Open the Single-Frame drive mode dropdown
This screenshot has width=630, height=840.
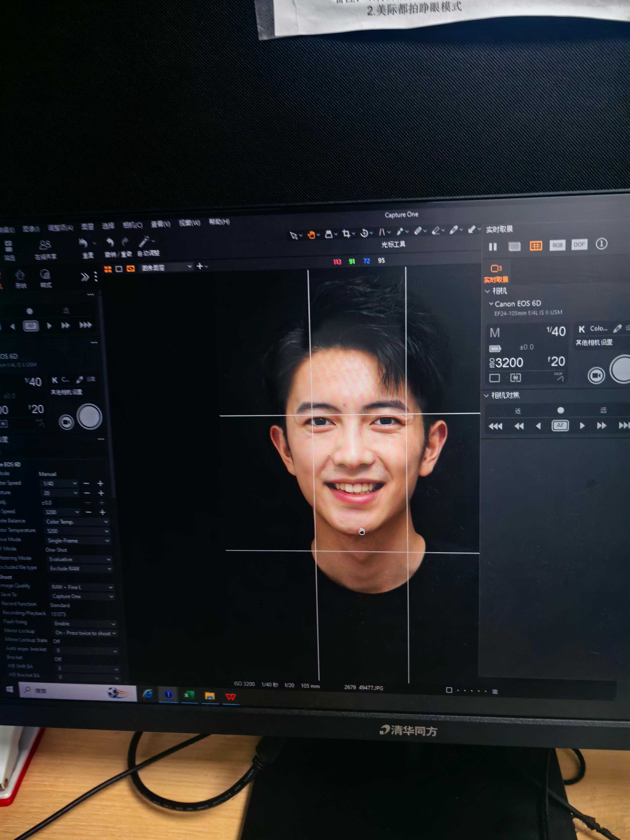pos(78,540)
